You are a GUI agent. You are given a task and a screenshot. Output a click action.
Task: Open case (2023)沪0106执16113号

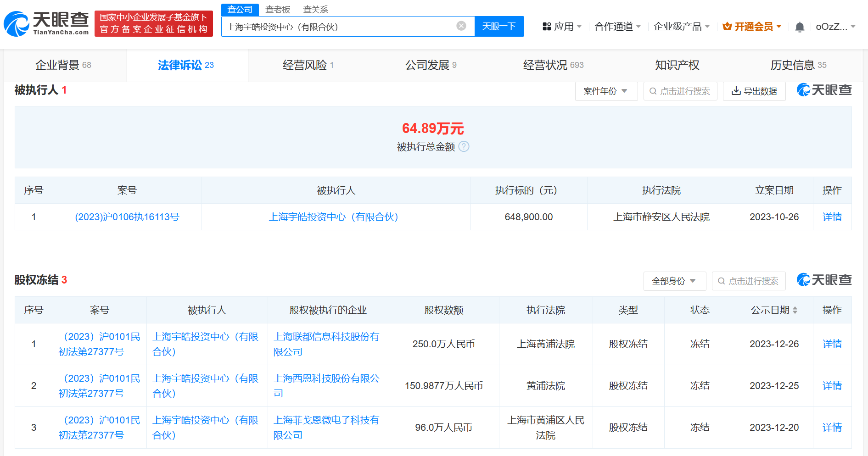pyautogui.click(x=127, y=217)
